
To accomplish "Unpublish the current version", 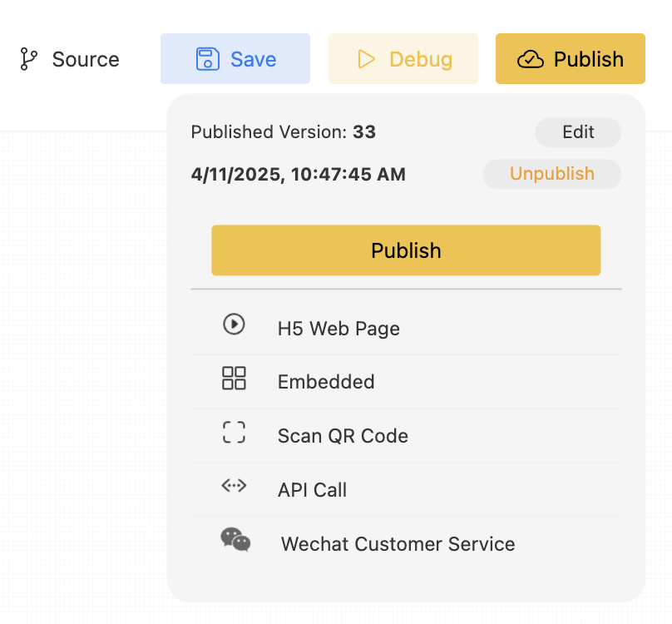I will tap(552, 174).
